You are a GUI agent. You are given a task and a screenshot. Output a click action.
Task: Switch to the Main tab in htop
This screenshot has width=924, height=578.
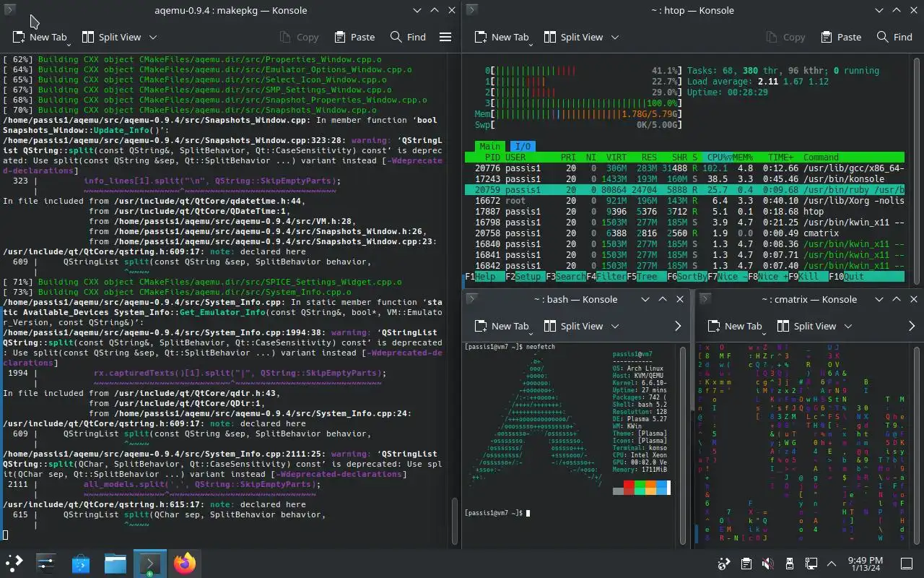tap(491, 147)
